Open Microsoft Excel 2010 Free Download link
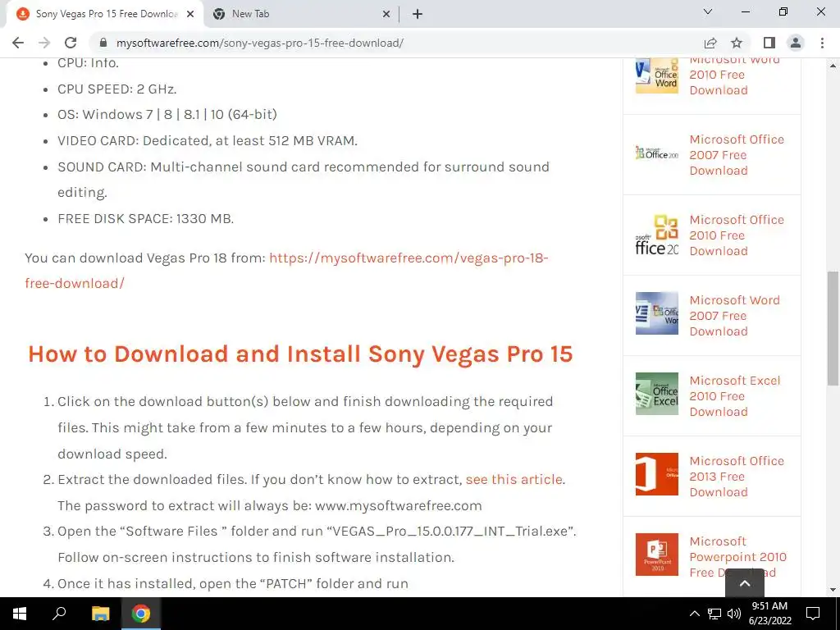 pyautogui.click(x=734, y=396)
